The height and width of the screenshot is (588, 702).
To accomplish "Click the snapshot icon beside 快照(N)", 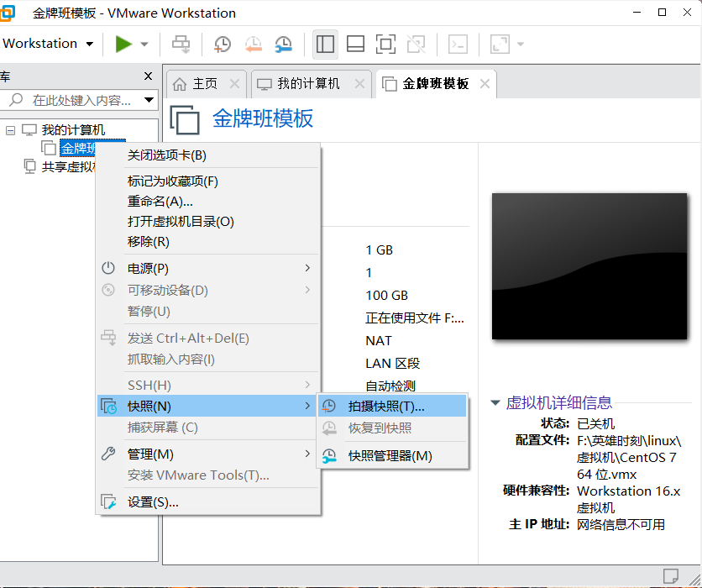I will (x=109, y=407).
